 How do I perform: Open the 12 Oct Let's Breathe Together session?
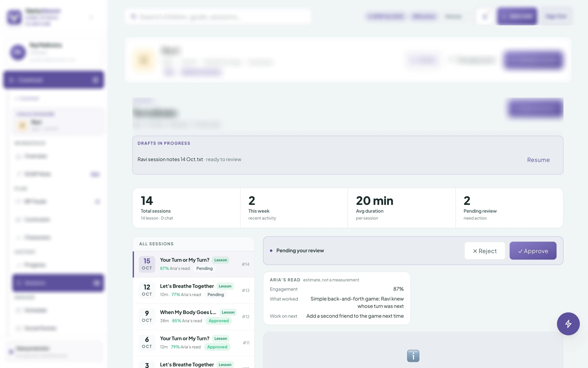click(x=194, y=290)
